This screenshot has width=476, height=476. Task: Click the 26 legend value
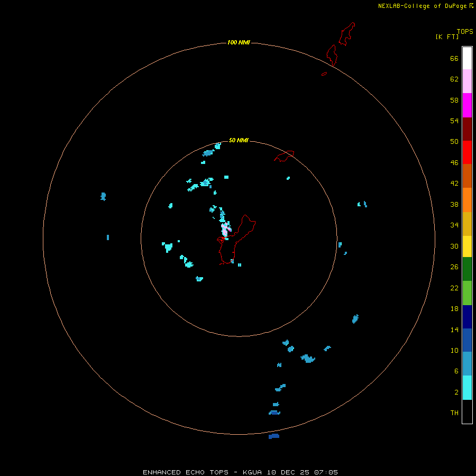(454, 267)
